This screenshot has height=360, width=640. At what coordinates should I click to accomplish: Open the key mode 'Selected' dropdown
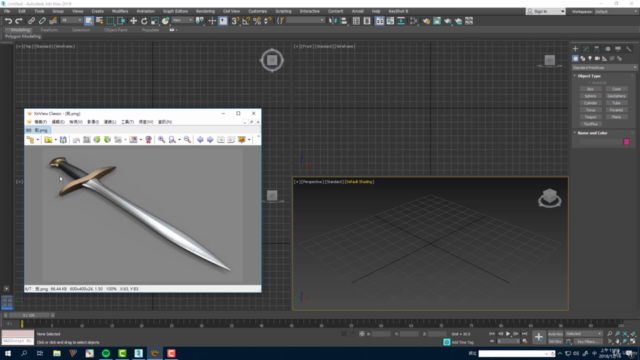[584, 334]
